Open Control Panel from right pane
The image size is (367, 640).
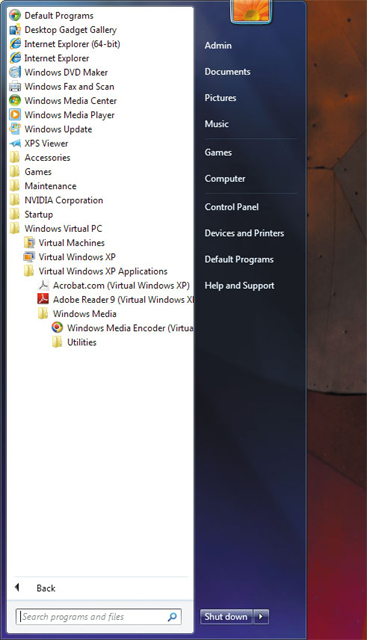(x=231, y=207)
